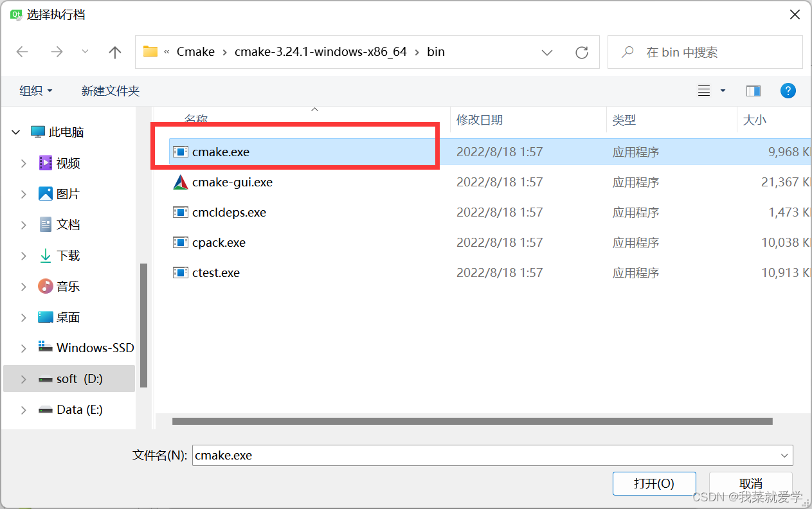Image resolution: width=812 pixels, height=509 pixels.
Task: Select the cmake.exe file icon
Action: [x=181, y=152]
